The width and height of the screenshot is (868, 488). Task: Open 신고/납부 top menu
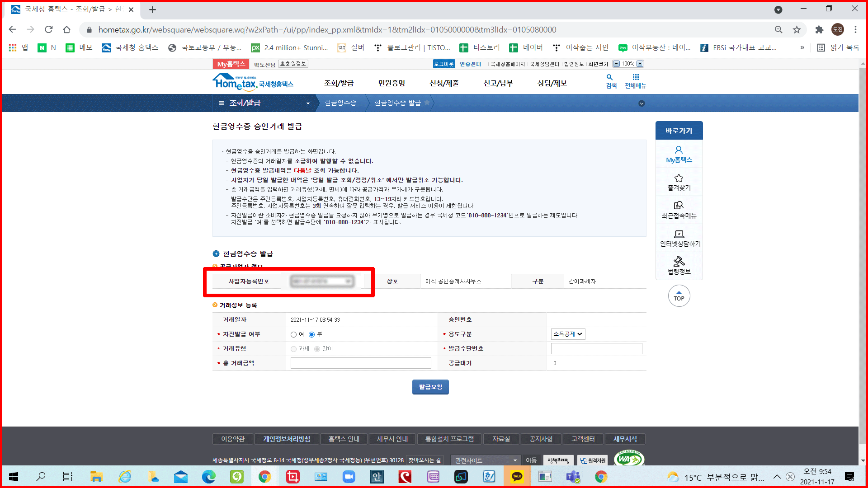[498, 83]
